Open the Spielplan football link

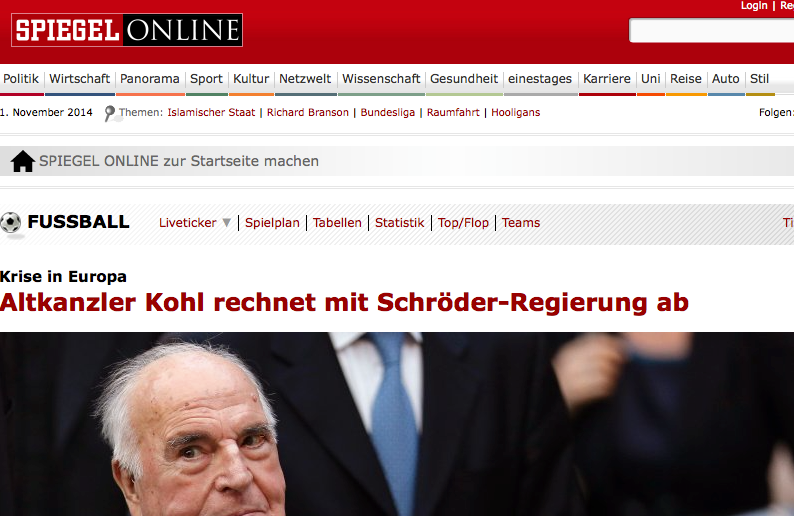pyautogui.click(x=272, y=223)
